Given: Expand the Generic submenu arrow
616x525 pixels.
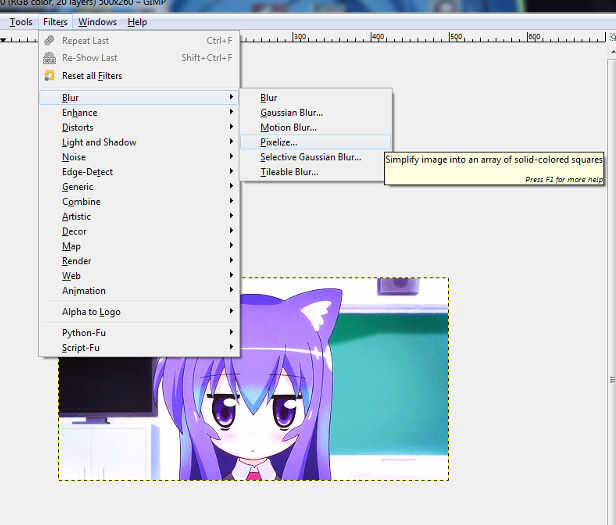Looking at the screenshot, I should pyautogui.click(x=231, y=186).
